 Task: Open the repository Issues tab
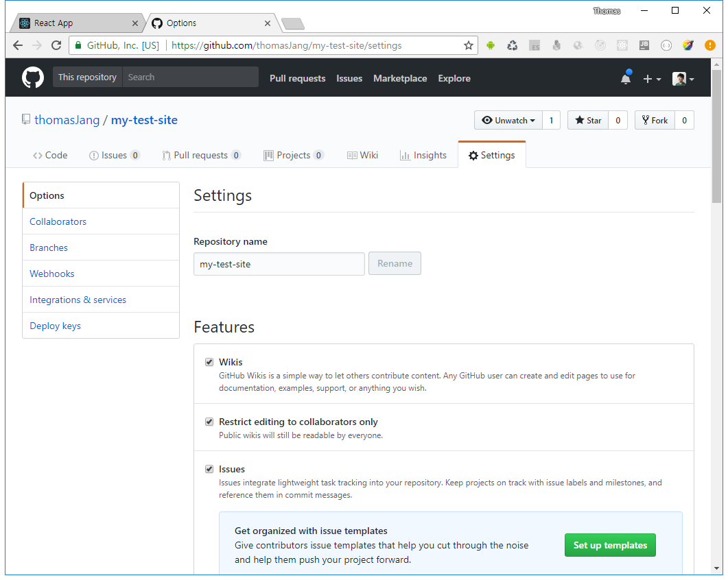pyautogui.click(x=114, y=156)
